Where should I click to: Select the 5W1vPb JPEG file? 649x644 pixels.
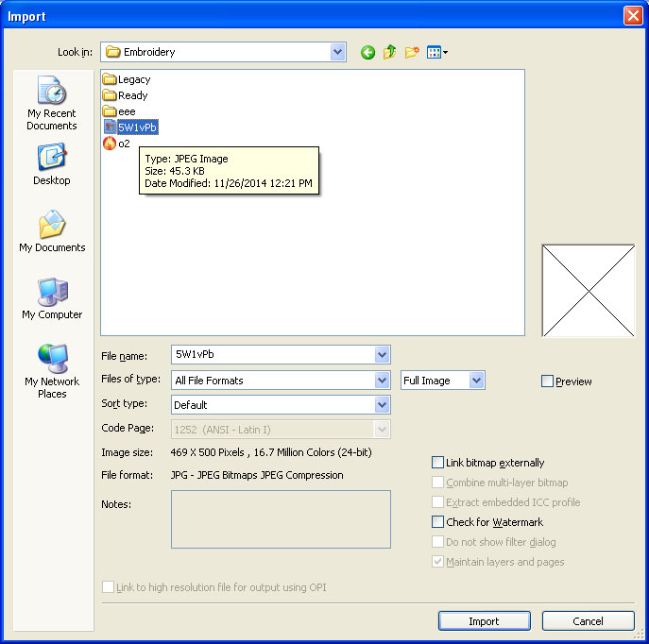[x=130, y=127]
